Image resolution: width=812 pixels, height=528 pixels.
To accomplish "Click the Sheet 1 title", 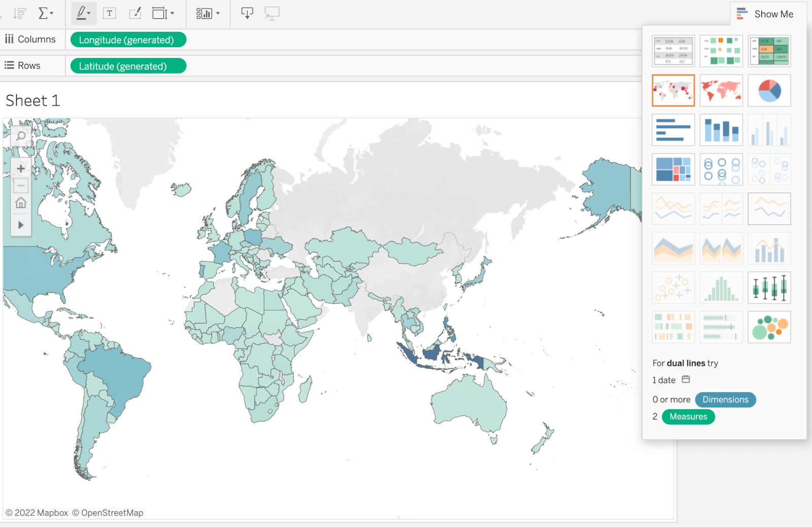I will tap(33, 100).
